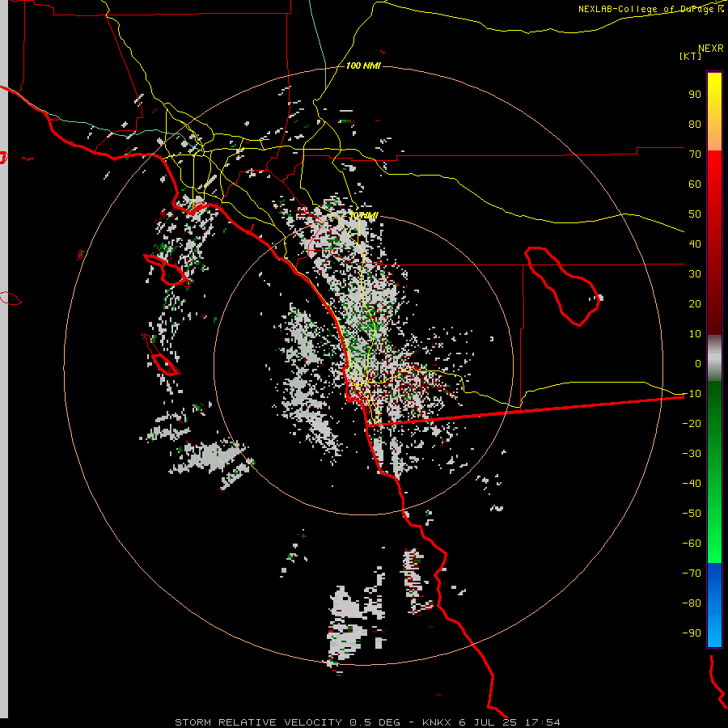Pick the yellow-orange segment of the color bar
The width and height of the screenshot is (728, 728).
(714, 112)
